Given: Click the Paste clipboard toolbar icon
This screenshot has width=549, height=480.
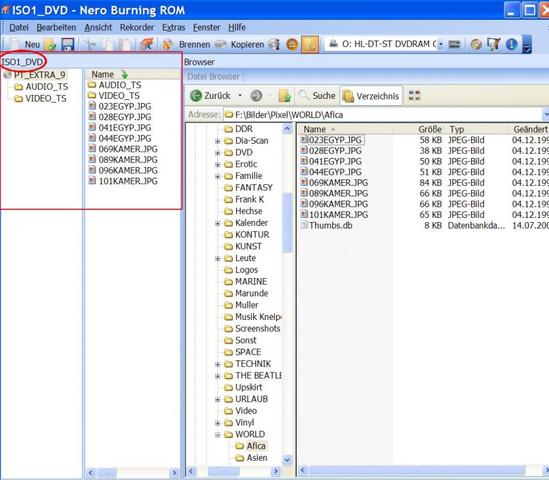Looking at the screenshot, I should pyautogui.click(x=124, y=44).
